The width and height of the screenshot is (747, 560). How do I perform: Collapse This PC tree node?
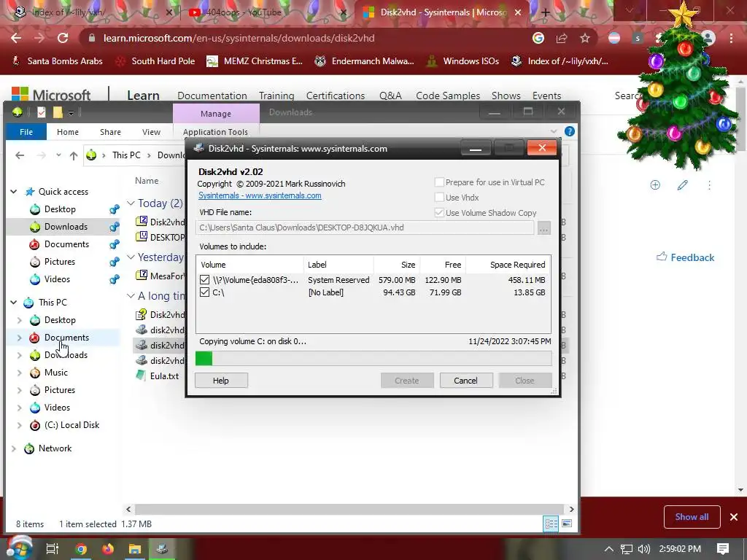click(x=14, y=303)
